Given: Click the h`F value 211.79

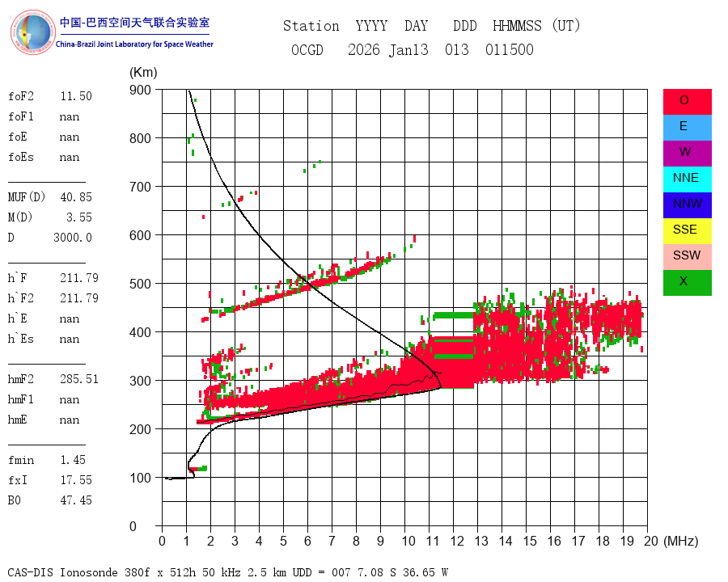Looking at the screenshot, I should (79, 278).
